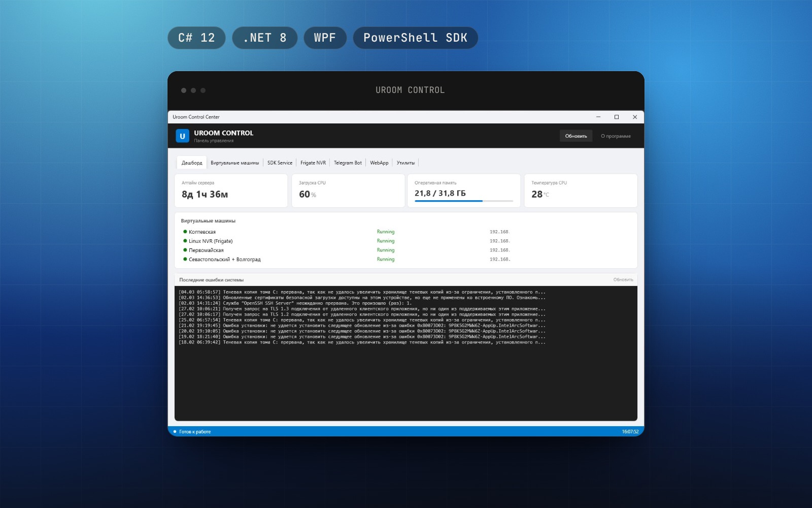Select the Первомайская virtual machine row
This screenshot has width=812, height=508.
coord(406,250)
